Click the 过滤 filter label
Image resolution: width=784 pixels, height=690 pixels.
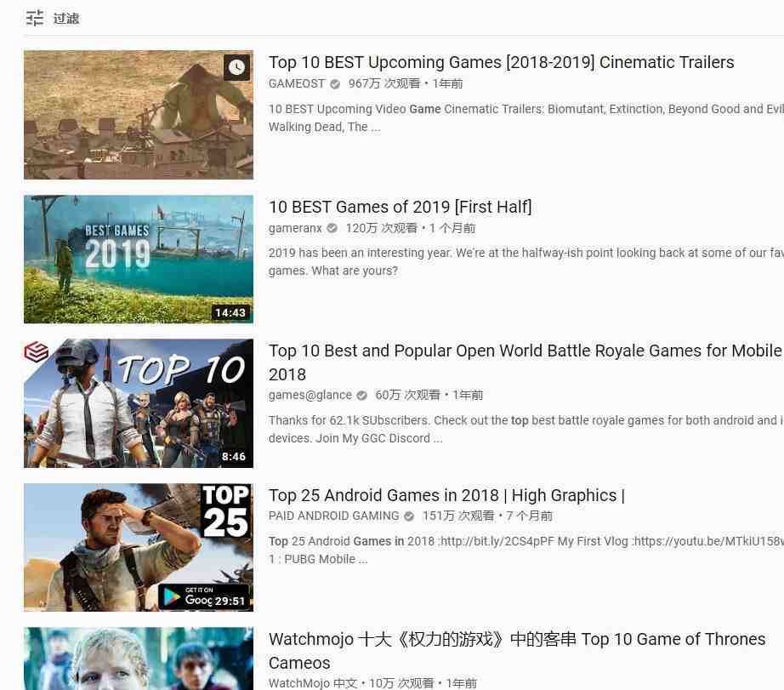66,19
